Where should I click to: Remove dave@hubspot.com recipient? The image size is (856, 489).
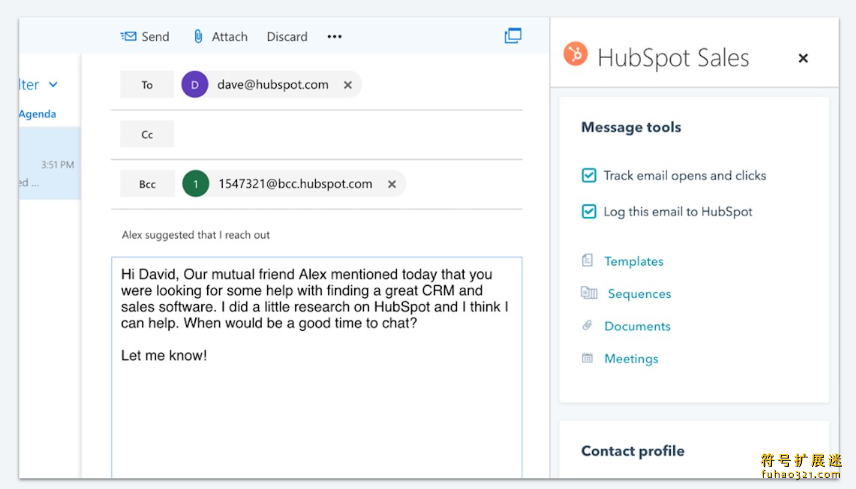tap(348, 85)
